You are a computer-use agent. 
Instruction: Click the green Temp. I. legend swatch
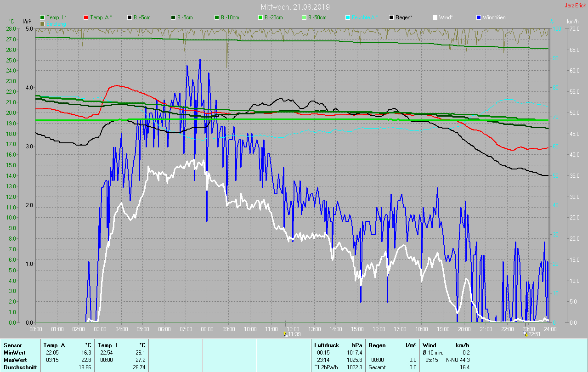point(42,17)
